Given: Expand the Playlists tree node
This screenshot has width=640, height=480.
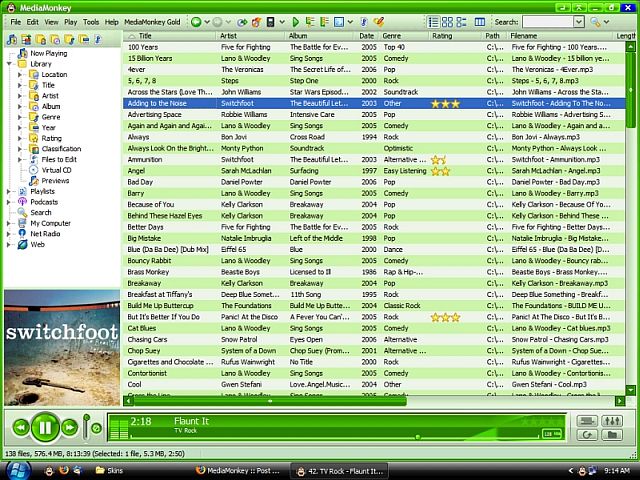Looking at the screenshot, I should 9,191.
